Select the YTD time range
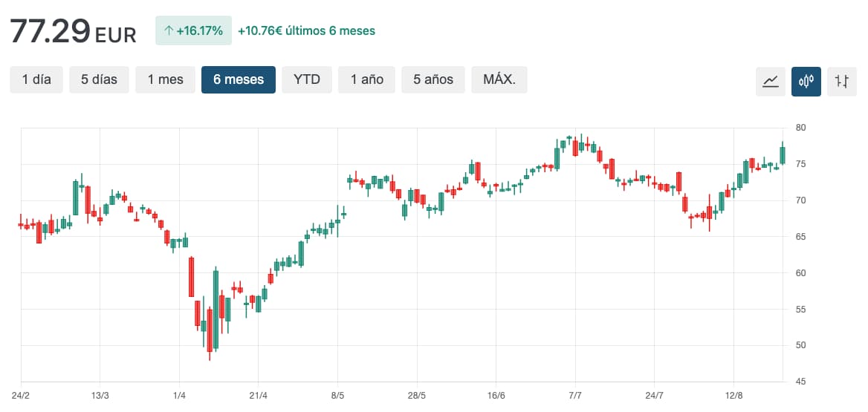 coord(307,79)
